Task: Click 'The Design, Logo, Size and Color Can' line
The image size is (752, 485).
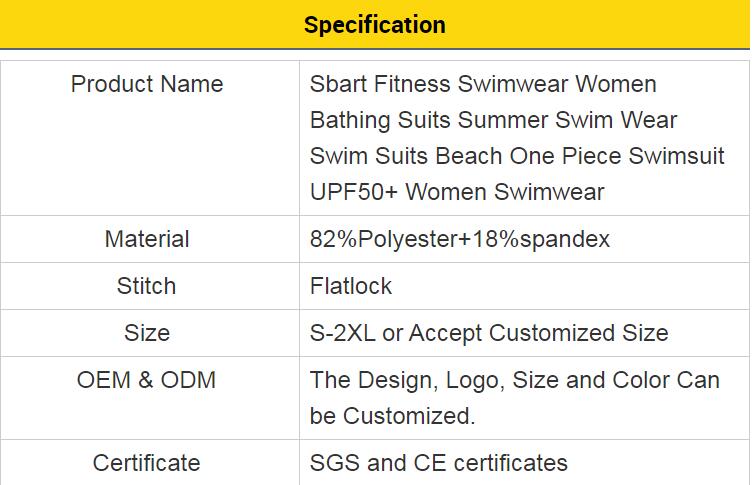Action: tap(514, 380)
